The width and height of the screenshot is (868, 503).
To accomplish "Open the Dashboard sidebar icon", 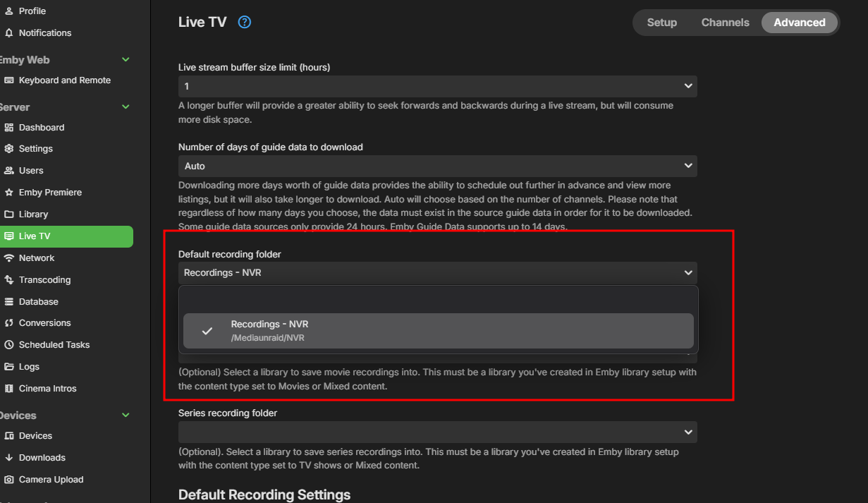I will click(9, 128).
